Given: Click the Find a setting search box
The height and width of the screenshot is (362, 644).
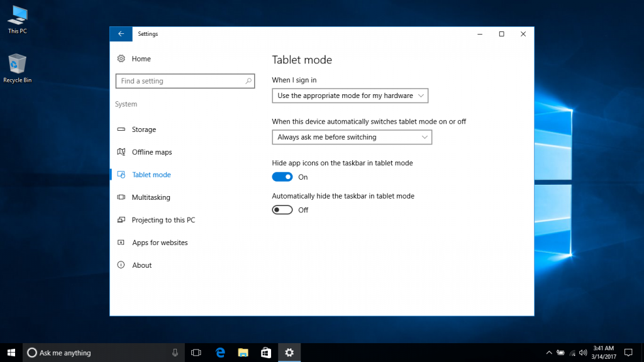Looking at the screenshot, I should pyautogui.click(x=185, y=81).
